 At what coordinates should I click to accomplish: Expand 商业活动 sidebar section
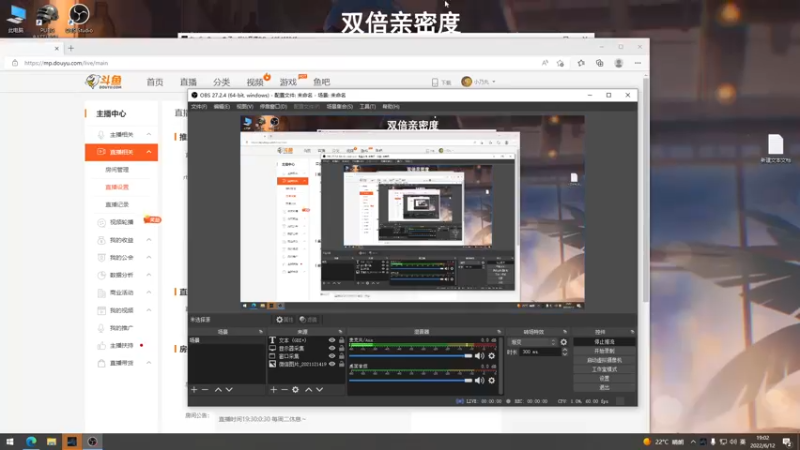click(x=149, y=292)
